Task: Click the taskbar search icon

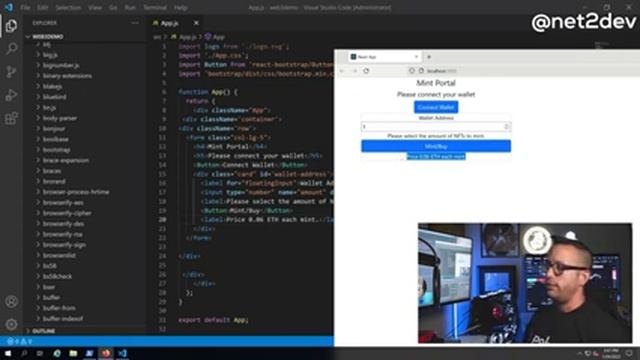Action: tap(24, 353)
